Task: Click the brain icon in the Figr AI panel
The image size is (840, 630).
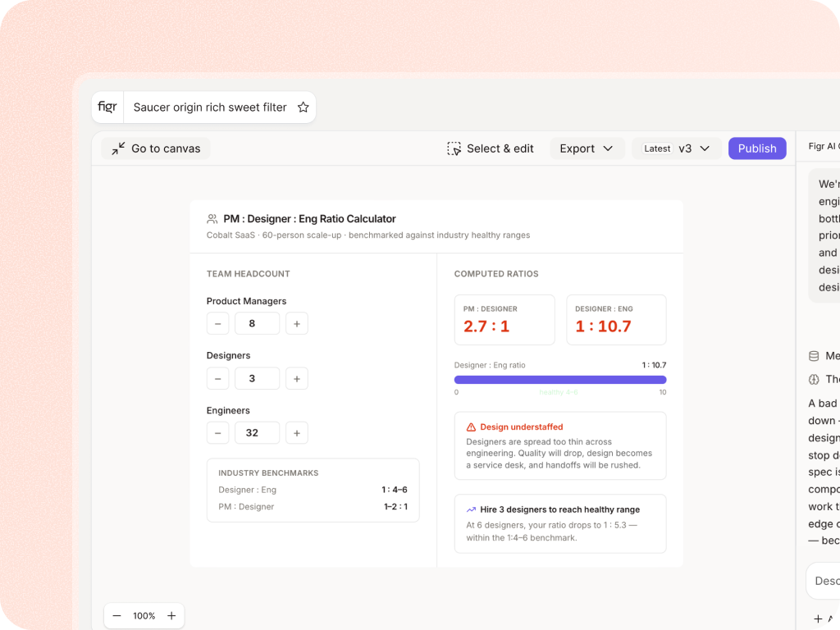Action: (x=814, y=379)
